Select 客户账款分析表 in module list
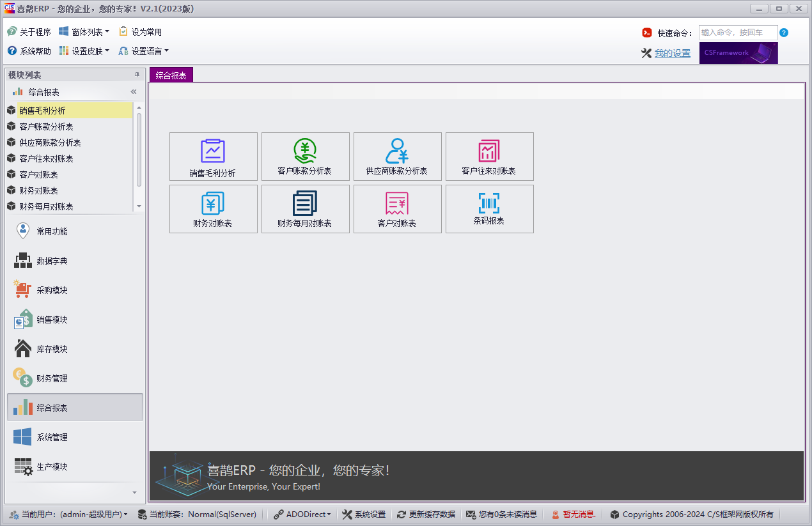This screenshot has width=812, height=526. pyautogui.click(x=69, y=127)
